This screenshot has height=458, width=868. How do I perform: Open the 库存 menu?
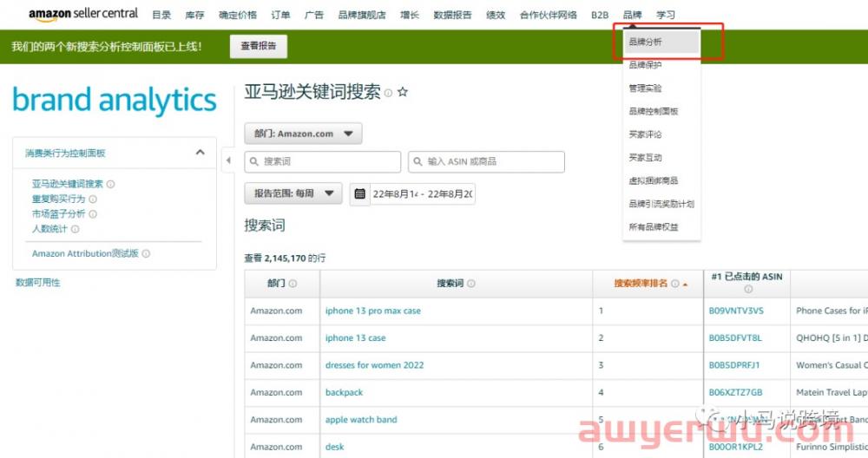194,15
